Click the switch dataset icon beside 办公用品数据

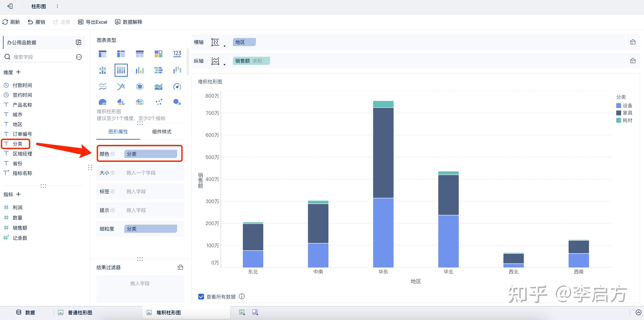pos(79,42)
